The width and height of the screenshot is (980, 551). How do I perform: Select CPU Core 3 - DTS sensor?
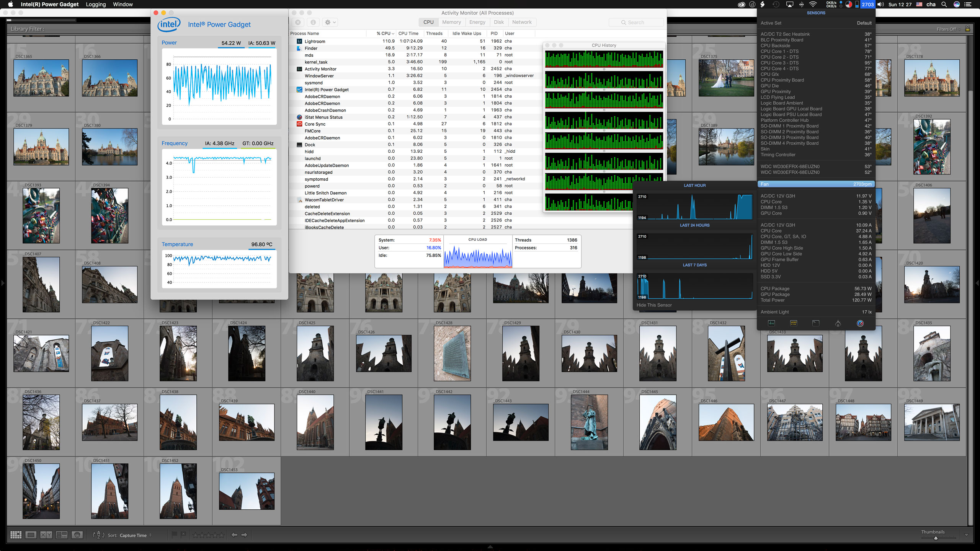click(x=816, y=63)
